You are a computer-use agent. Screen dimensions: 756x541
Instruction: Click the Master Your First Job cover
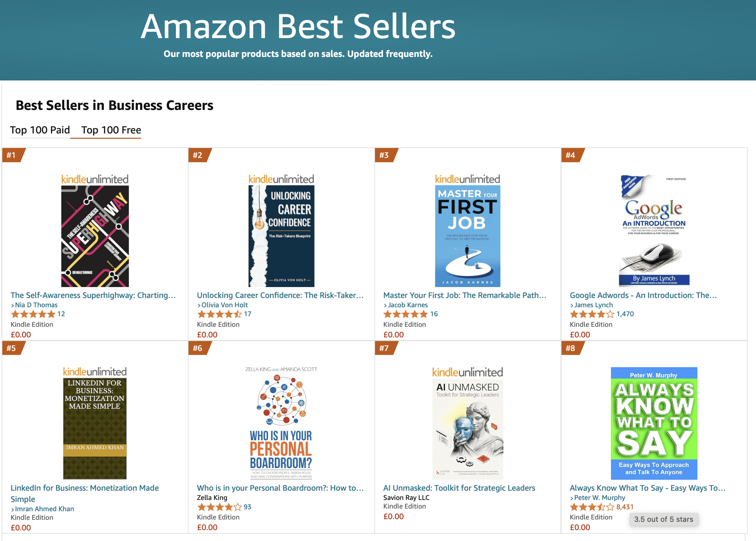[467, 236]
